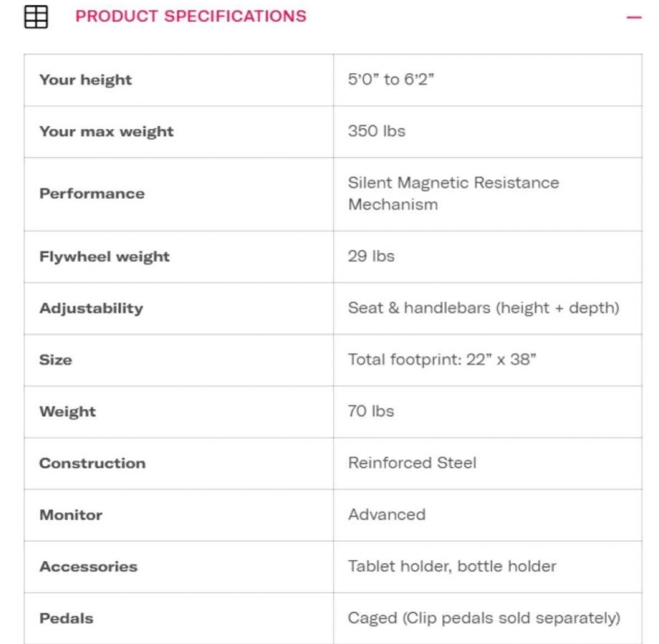Select the Construction row label
The width and height of the screenshot is (659, 644).
pos(92,463)
